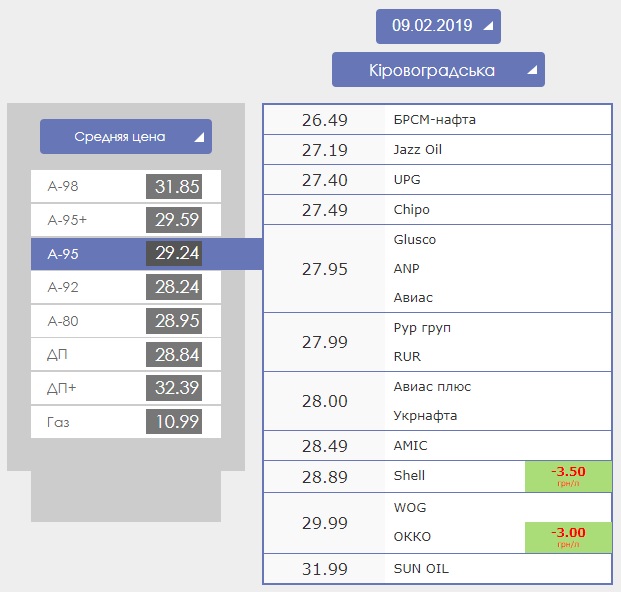This screenshot has width=621, height=592.
Task: Click the WOG station name
Action: tap(410, 508)
